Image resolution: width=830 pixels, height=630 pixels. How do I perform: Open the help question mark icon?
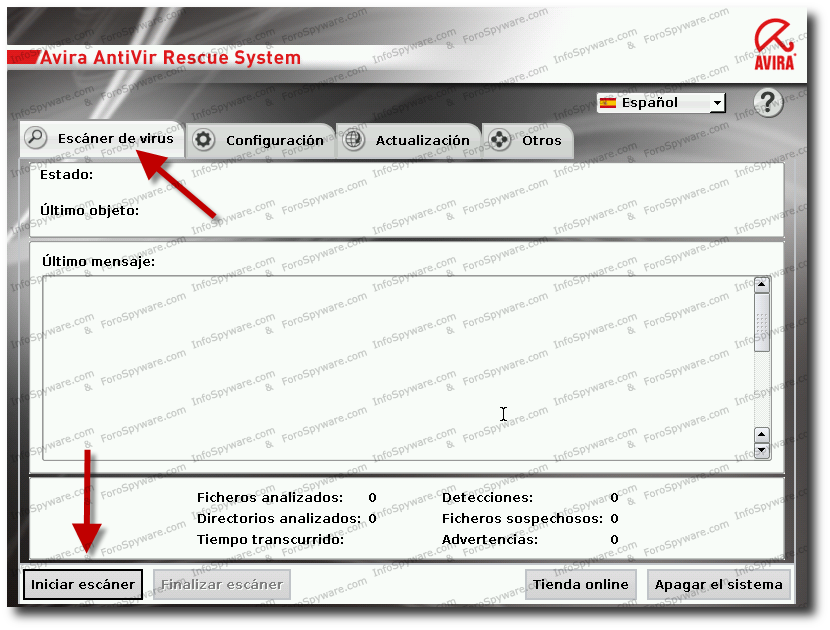click(x=768, y=102)
